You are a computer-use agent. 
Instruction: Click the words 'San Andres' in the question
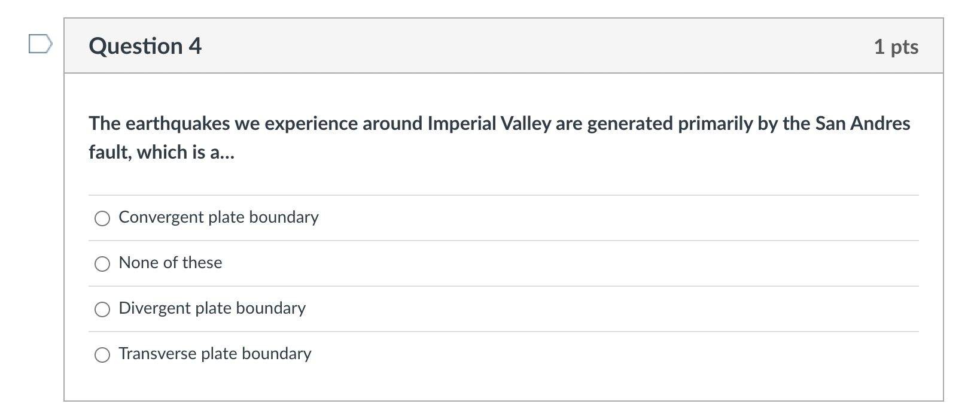tap(863, 123)
